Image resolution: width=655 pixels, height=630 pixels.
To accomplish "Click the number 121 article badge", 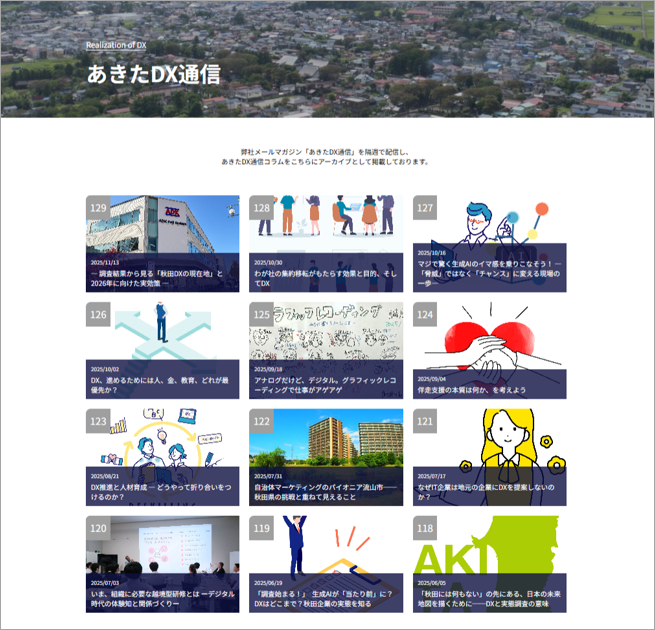I will (425, 422).
